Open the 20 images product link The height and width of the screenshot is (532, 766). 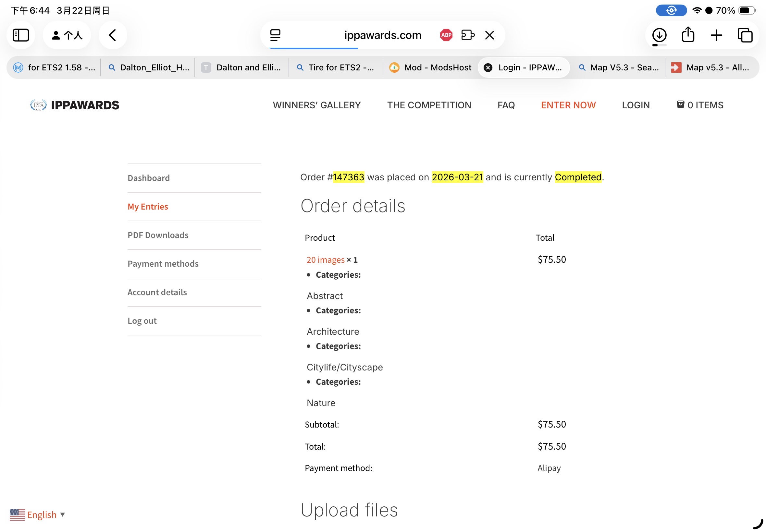[325, 260]
